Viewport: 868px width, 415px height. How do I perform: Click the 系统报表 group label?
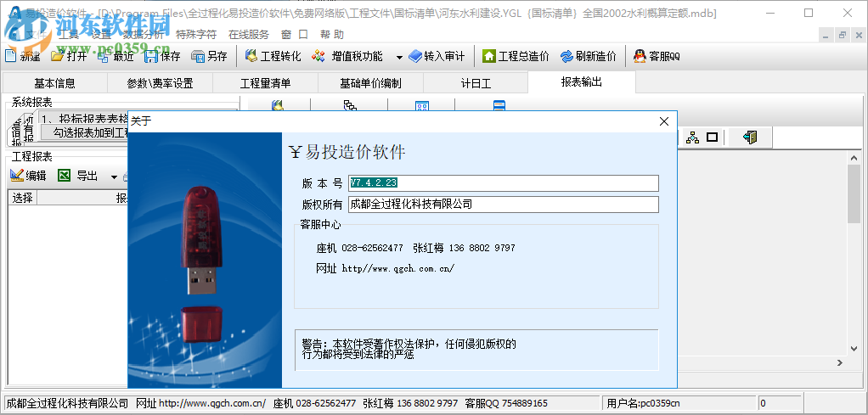click(32, 103)
